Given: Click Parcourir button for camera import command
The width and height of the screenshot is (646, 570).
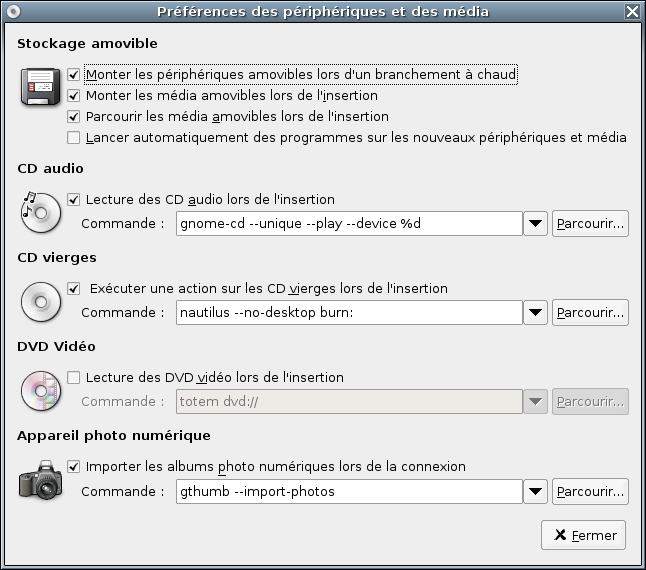Looking at the screenshot, I should tap(590, 491).
